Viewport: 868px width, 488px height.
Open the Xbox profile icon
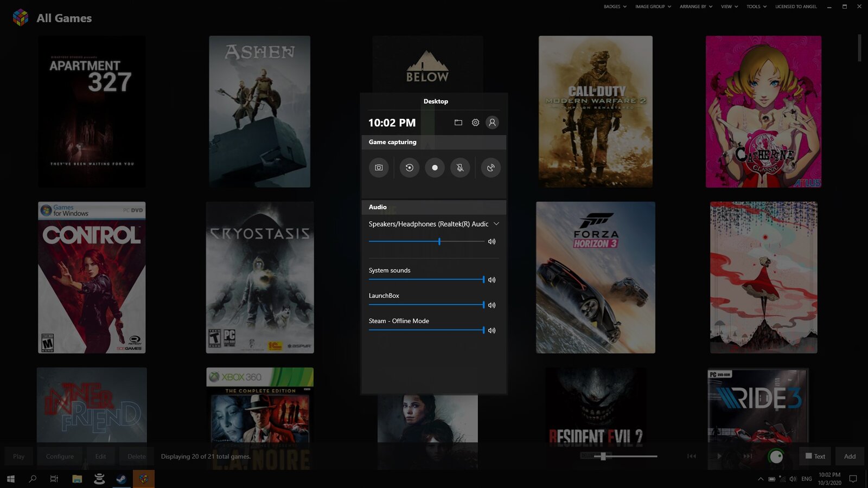[x=492, y=123]
